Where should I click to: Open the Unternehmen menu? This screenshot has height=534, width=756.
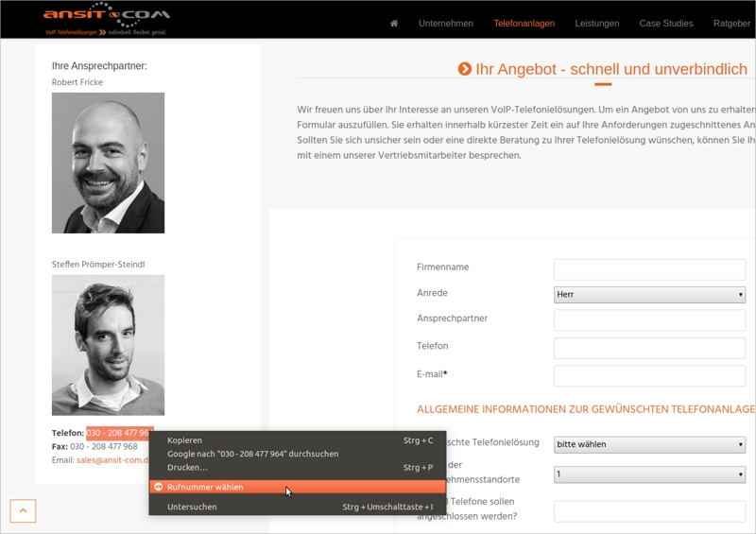(445, 23)
